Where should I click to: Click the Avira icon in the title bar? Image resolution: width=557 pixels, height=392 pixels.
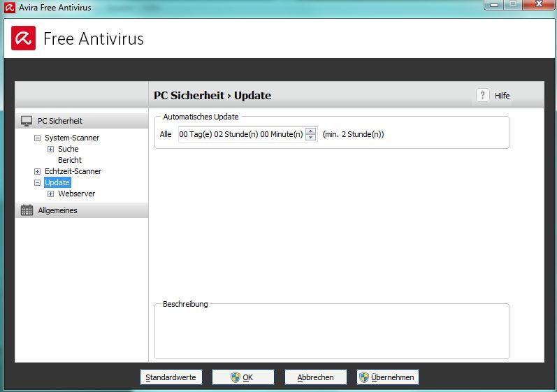pos(10,7)
